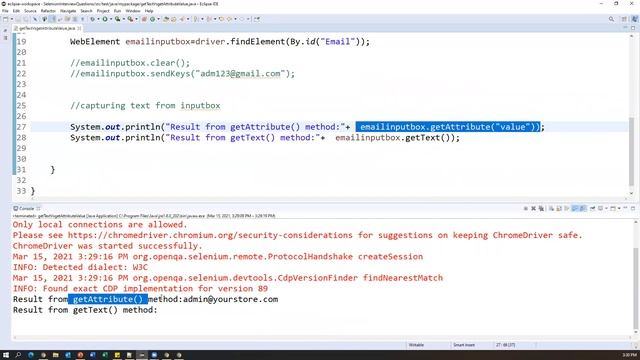The image size is (640, 360).
Task: Click the Search toolbar flashlight icon
Action: click(x=182, y=19)
